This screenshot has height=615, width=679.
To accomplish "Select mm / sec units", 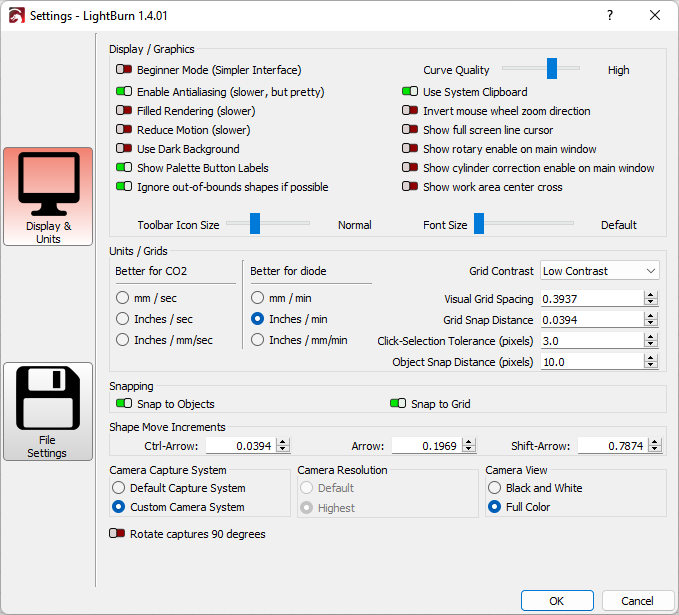I will click(123, 298).
